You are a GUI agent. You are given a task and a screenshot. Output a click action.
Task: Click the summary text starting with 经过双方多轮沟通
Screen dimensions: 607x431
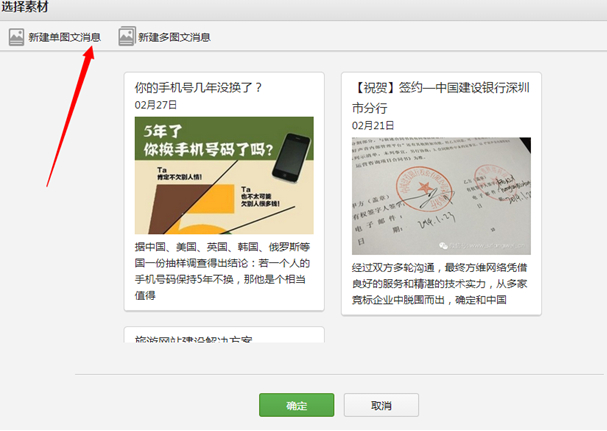coord(441,283)
